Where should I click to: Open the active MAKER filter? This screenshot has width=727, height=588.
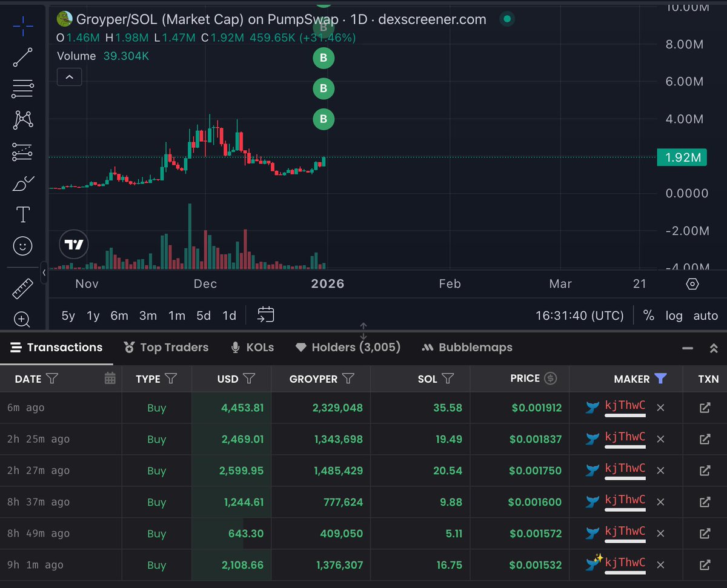point(660,378)
